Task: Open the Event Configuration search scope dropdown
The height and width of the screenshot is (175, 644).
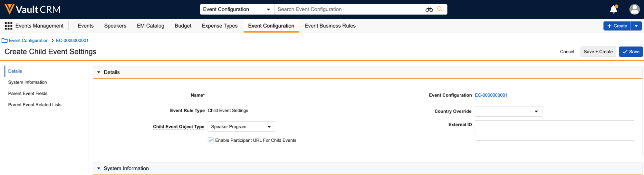Action: click(x=237, y=9)
